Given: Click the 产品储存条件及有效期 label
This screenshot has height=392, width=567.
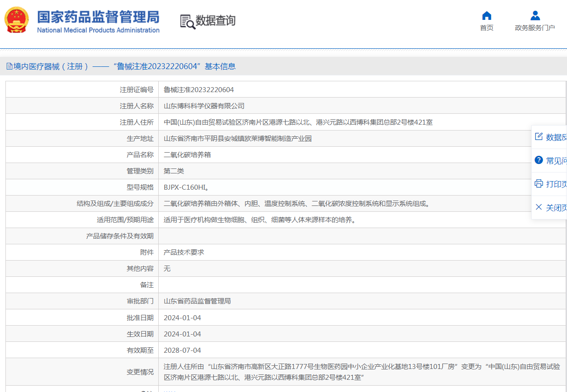Looking at the screenshot, I should [x=120, y=236].
